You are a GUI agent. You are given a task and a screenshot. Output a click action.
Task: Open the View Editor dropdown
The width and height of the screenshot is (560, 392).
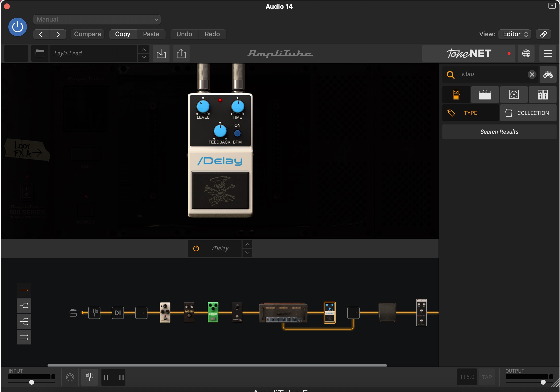coord(515,34)
